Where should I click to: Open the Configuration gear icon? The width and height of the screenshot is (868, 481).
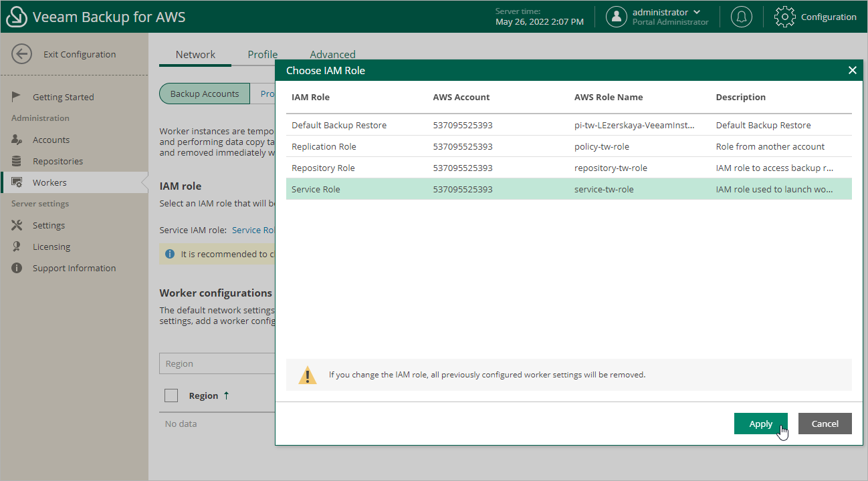tap(784, 17)
